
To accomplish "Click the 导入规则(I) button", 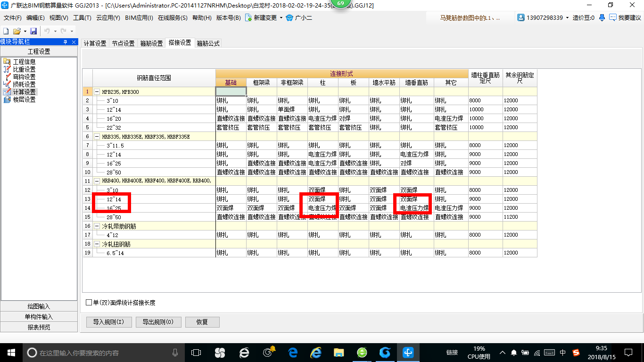I will coord(108,322).
